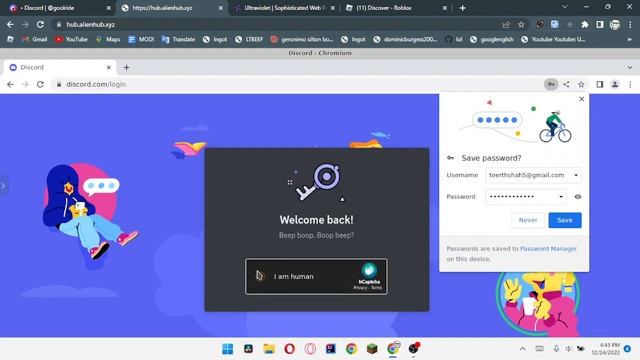640x360 pixels.
Task: Open Extensions puzzle icon in outer browser
Action: pyautogui.click(x=584, y=24)
